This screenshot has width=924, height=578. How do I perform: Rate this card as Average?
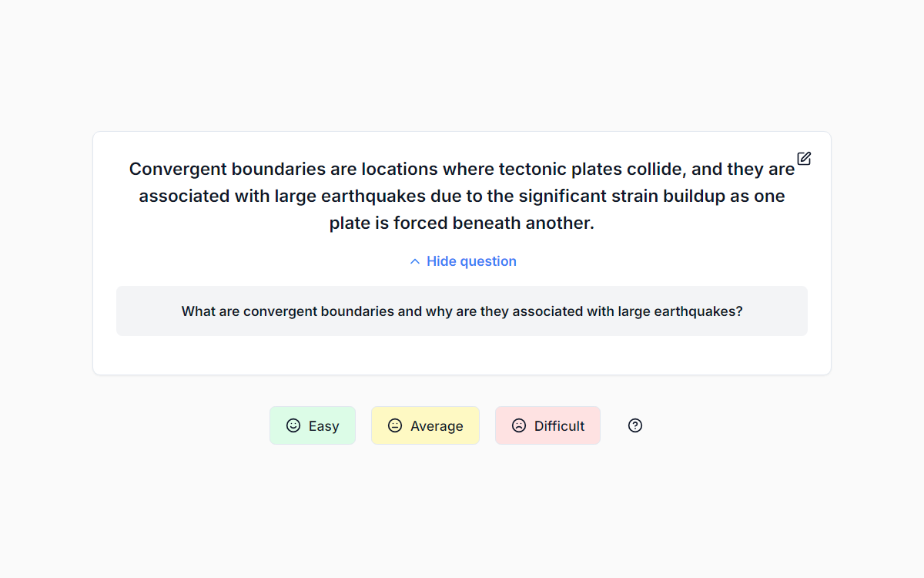point(425,425)
